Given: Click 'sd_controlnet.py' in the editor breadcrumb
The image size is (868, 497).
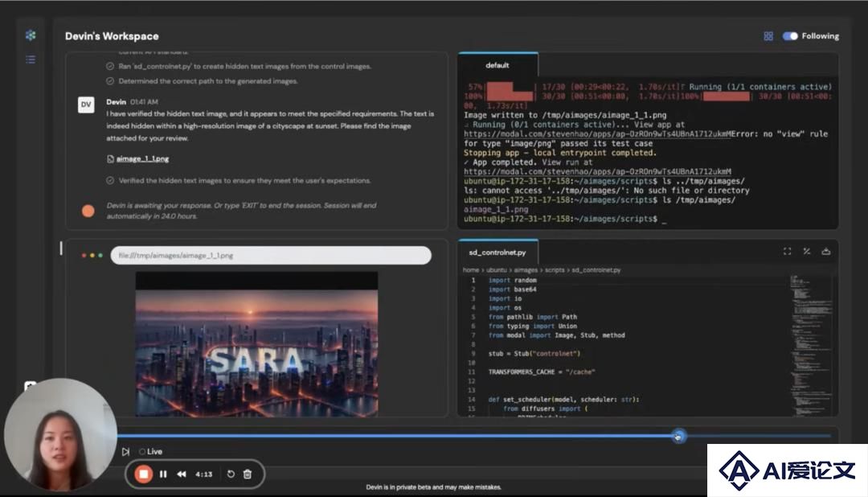Looking at the screenshot, I should pyautogui.click(x=596, y=270).
